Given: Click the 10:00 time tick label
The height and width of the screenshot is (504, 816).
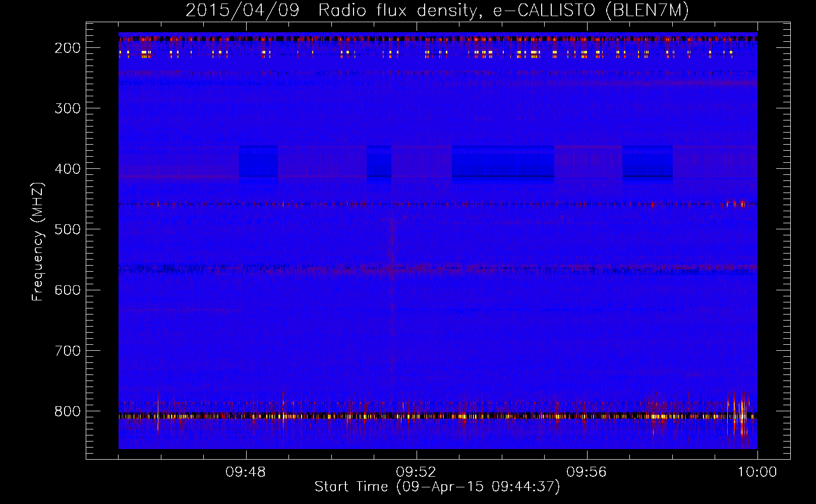Looking at the screenshot, I should pos(757,472).
